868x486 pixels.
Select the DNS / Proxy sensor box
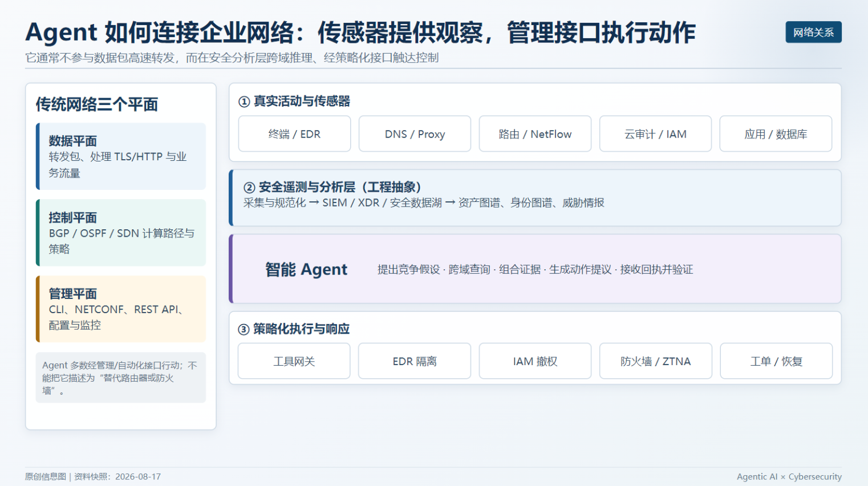[415, 134]
